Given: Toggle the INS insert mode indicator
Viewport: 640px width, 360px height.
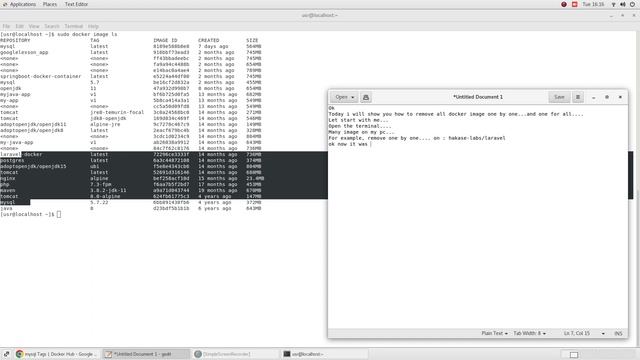Looking at the screenshot, I should [618, 333].
